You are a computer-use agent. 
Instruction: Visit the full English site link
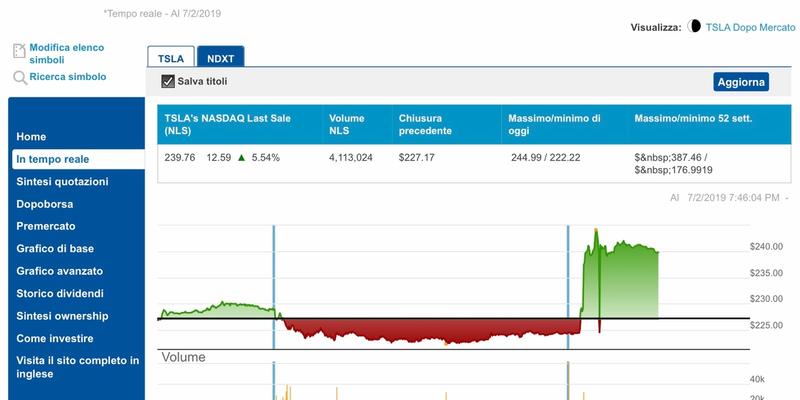78,367
